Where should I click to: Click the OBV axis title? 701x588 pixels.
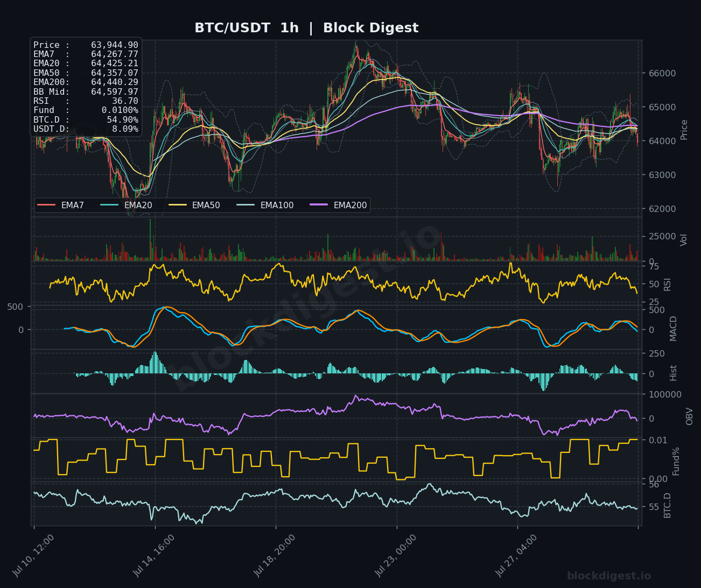point(689,416)
